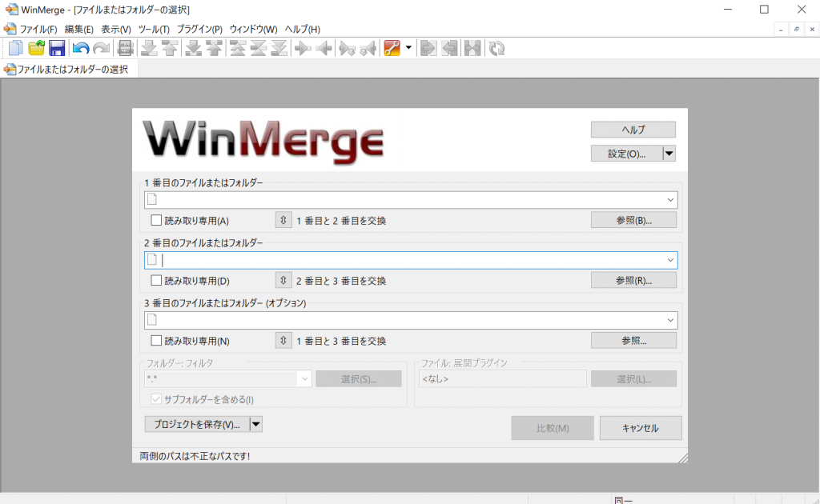The height and width of the screenshot is (504, 820).
Task: Click the First Difference toolbar icon
Action: [238, 49]
